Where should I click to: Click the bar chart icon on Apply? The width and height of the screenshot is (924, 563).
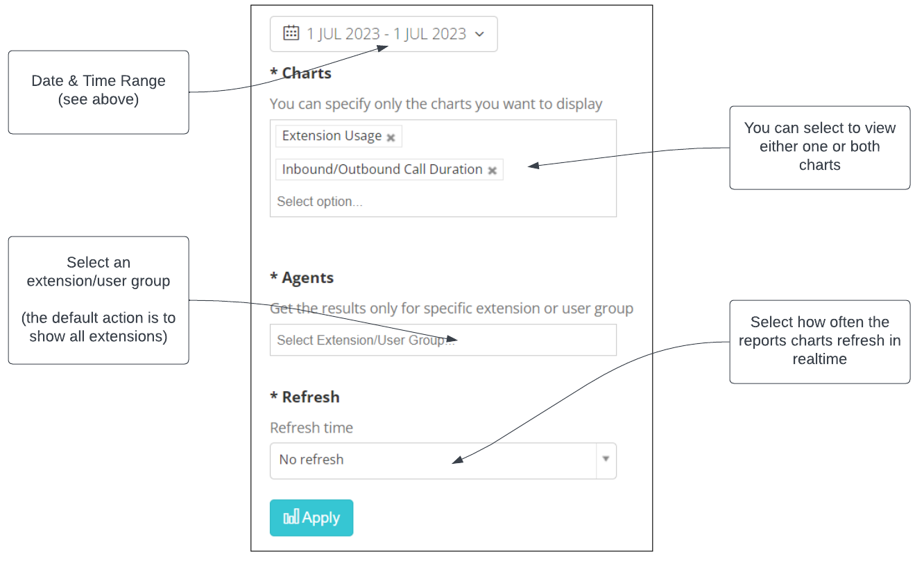coord(291,517)
